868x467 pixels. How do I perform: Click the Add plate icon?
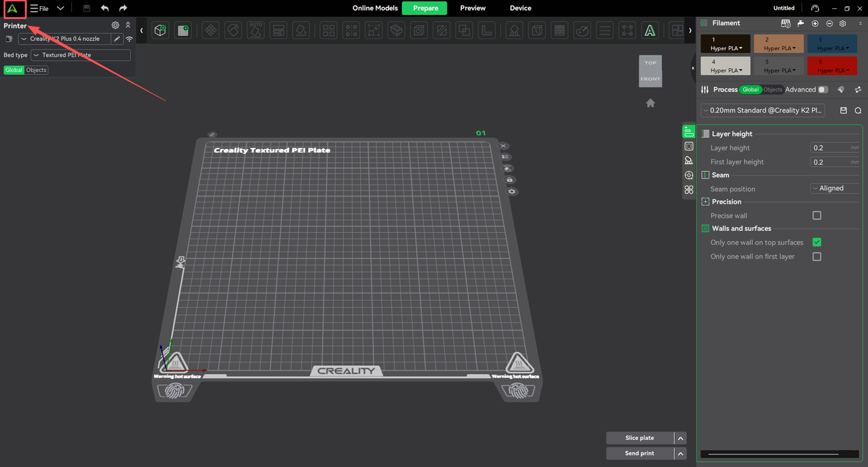182,31
